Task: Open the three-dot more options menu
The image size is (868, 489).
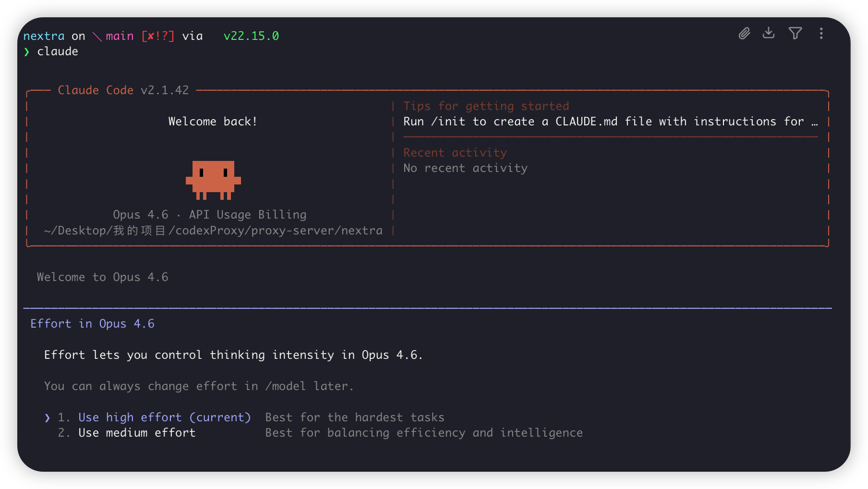Action: [821, 33]
